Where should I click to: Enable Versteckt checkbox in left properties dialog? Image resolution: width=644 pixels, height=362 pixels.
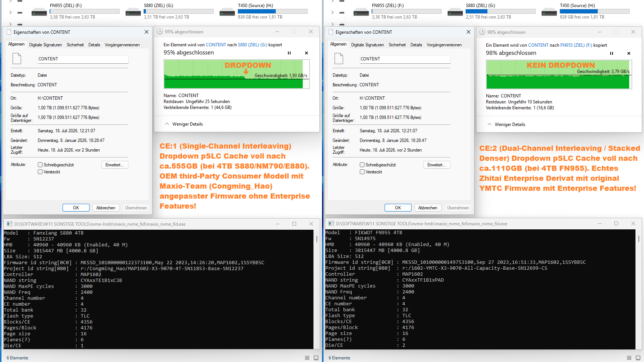[x=40, y=172]
